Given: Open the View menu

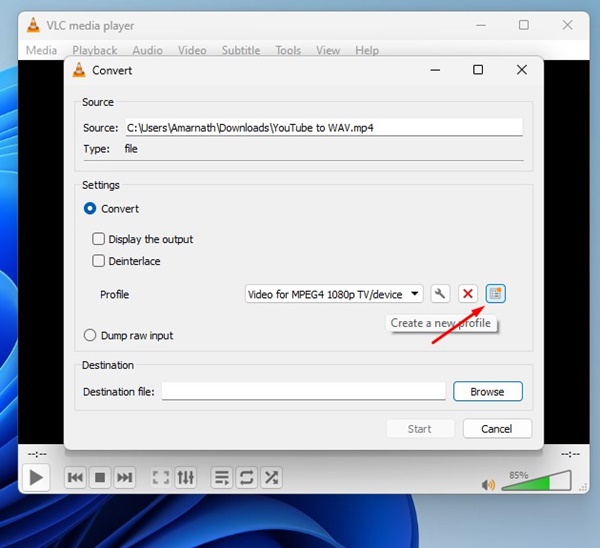Looking at the screenshot, I should pos(328,50).
